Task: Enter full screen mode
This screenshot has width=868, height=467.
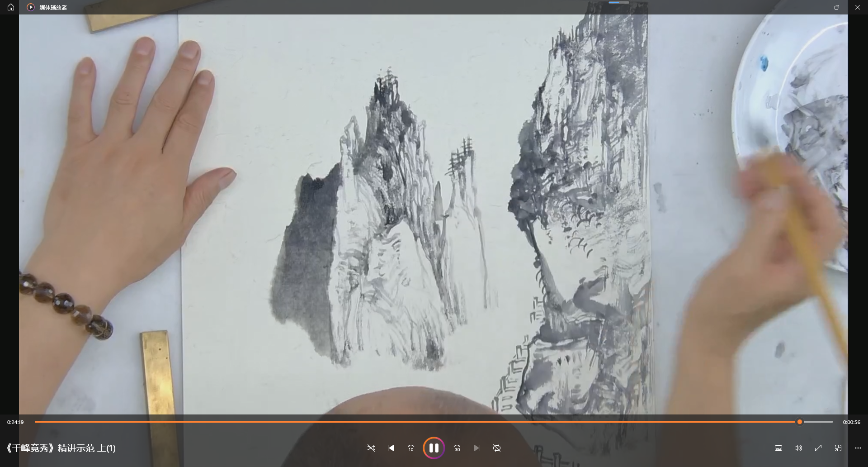Action: click(818, 448)
